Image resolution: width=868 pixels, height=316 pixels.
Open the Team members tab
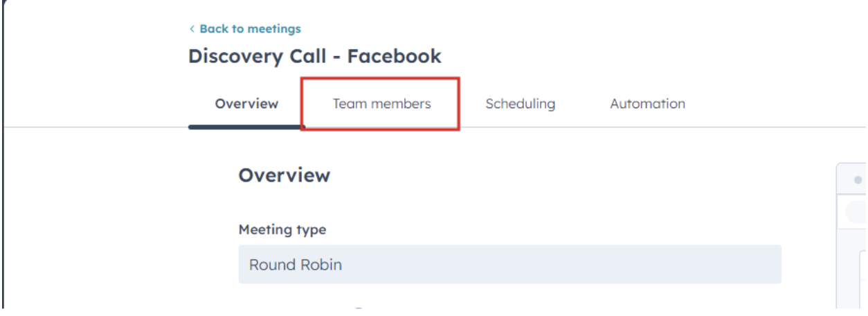tap(381, 104)
